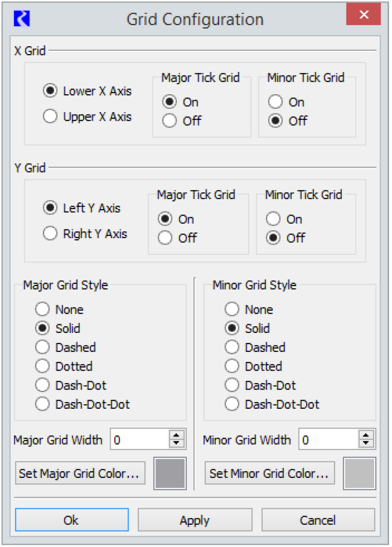This screenshot has height=547, width=392.
Task: Enable Y Grid Minor Tick Grid
Action: 273,219
